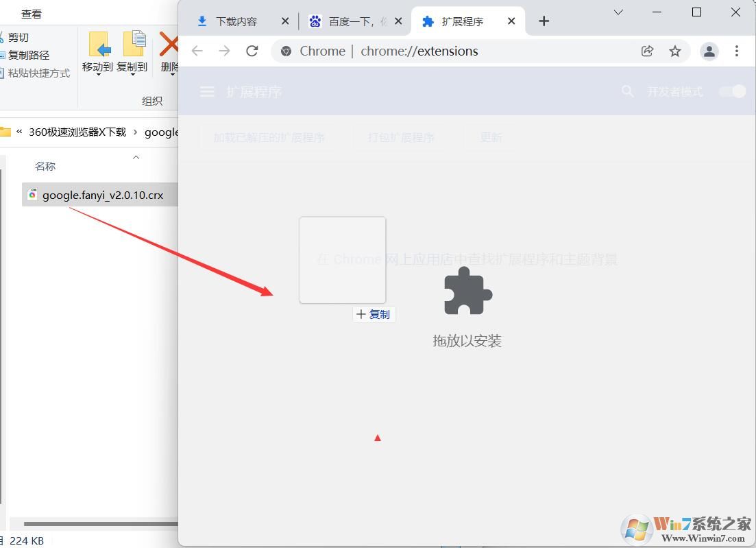The height and width of the screenshot is (548, 756).
Task: Toggle 开发者模式 developer mode switch
Action: point(732,91)
